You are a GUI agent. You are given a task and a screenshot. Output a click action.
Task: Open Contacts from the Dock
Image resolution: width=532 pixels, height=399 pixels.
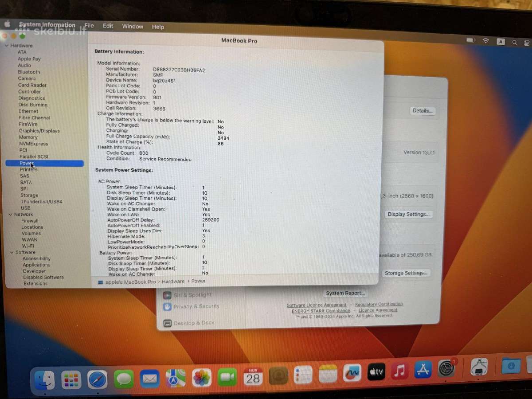[x=278, y=376]
